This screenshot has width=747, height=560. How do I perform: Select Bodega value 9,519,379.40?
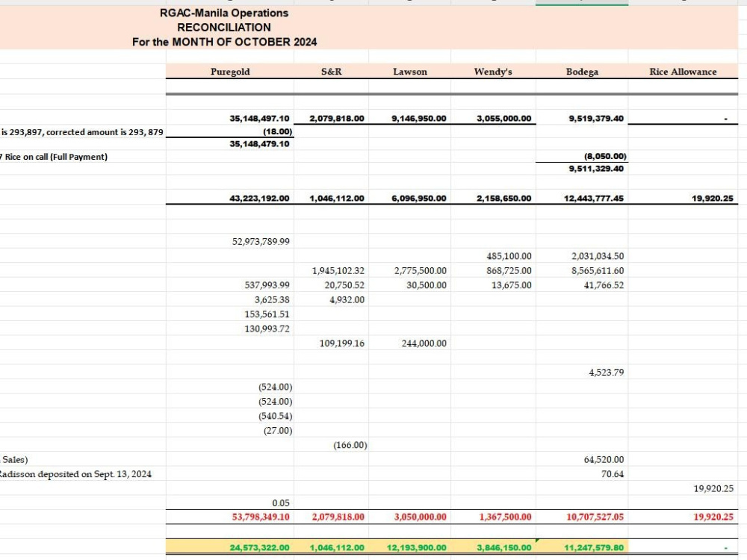(596, 119)
